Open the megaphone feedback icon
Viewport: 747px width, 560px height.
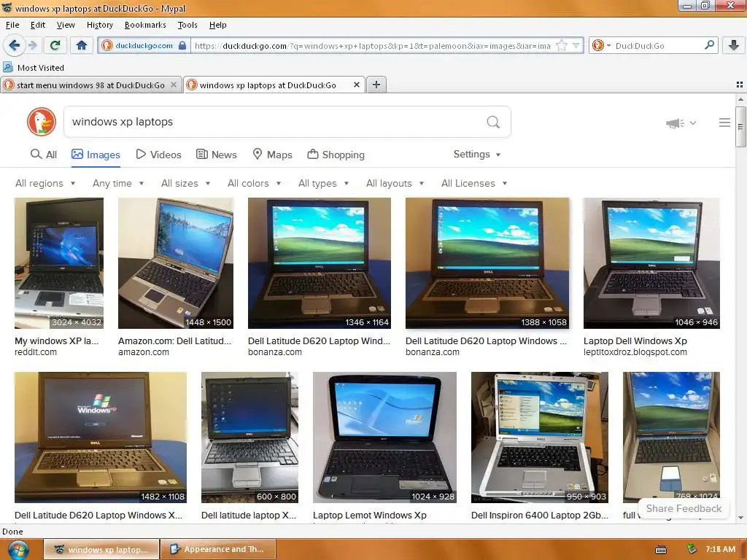pyautogui.click(x=676, y=123)
